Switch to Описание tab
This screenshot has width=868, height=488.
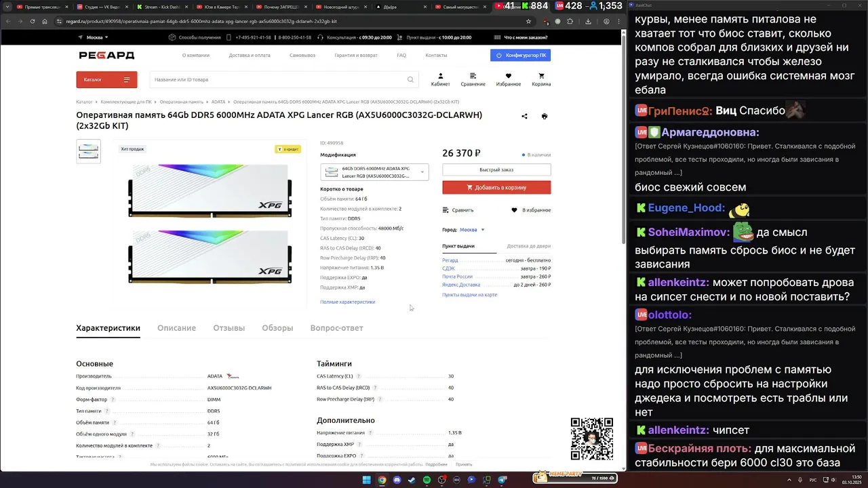[176, 328]
